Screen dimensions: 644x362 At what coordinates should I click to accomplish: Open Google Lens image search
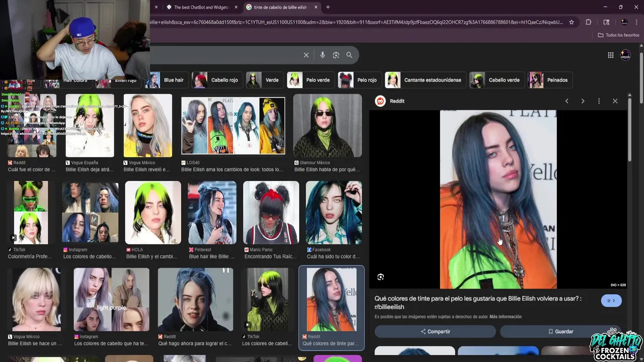click(x=336, y=55)
